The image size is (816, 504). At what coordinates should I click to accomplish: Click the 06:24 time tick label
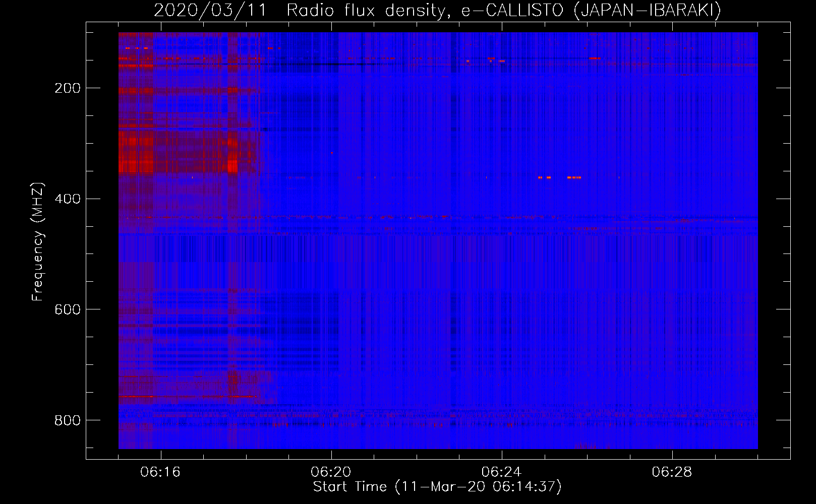501,472
